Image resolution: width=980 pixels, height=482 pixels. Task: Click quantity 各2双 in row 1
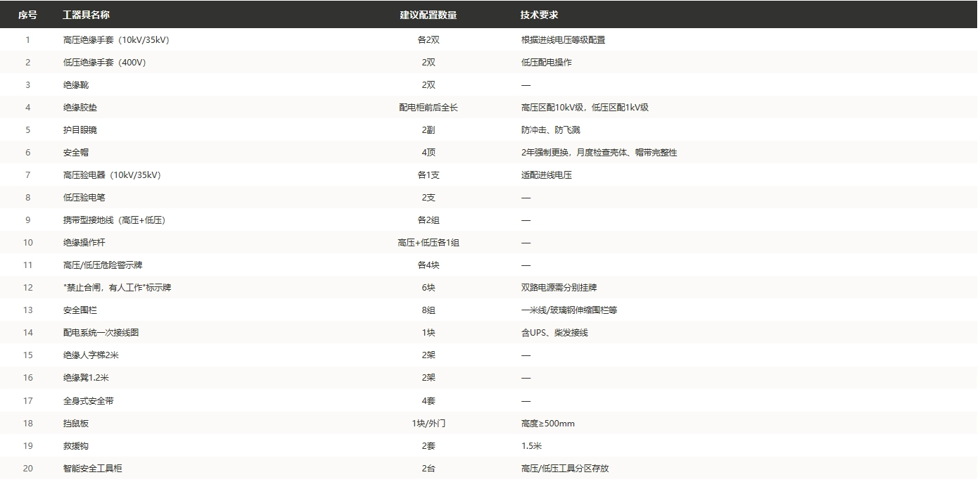[x=428, y=40]
